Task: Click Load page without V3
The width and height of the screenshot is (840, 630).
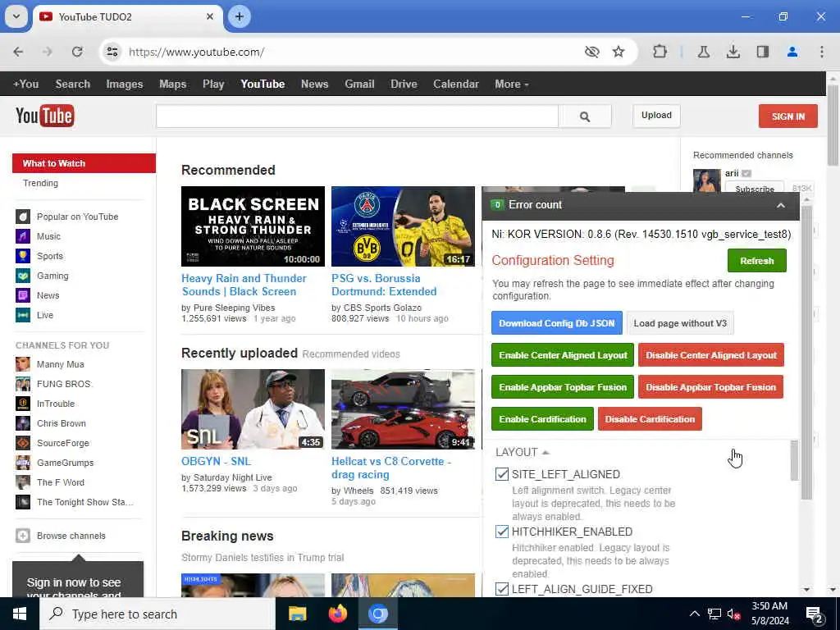Action: [x=680, y=323]
